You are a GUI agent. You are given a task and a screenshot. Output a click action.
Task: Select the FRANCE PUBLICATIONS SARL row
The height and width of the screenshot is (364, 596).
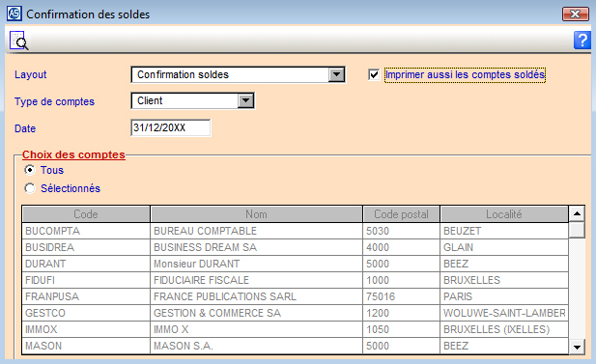tap(295, 296)
